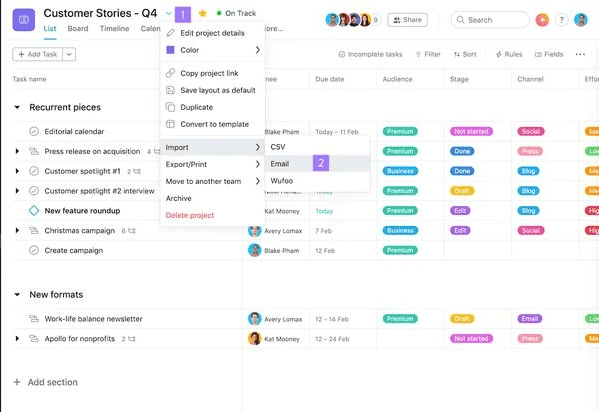
Task: Click the Filter toolbar option
Action: [x=428, y=54]
